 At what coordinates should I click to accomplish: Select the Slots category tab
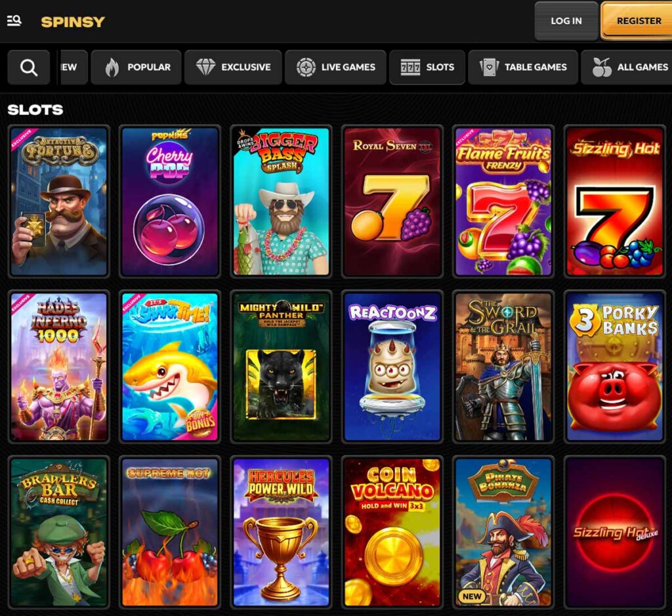click(x=427, y=68)
